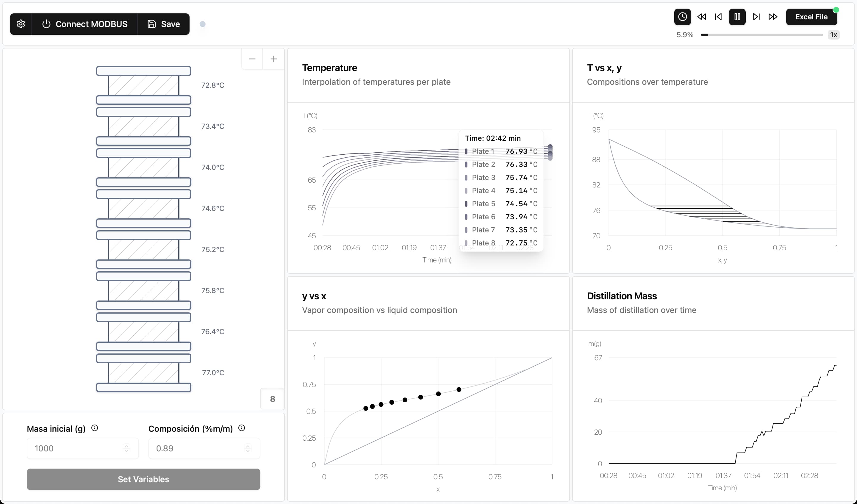Open the Excel File button

(811, 17)
